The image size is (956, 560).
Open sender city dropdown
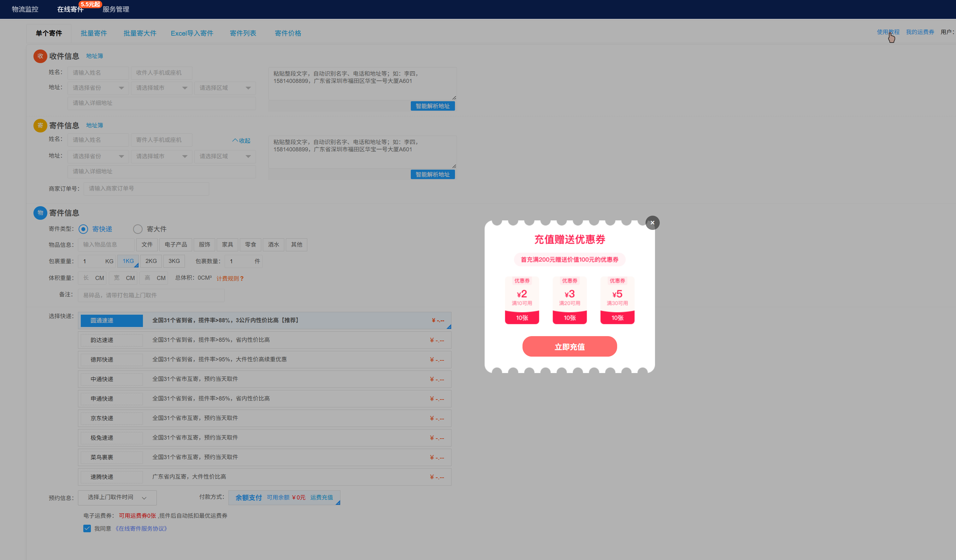[x=162, y=156]
